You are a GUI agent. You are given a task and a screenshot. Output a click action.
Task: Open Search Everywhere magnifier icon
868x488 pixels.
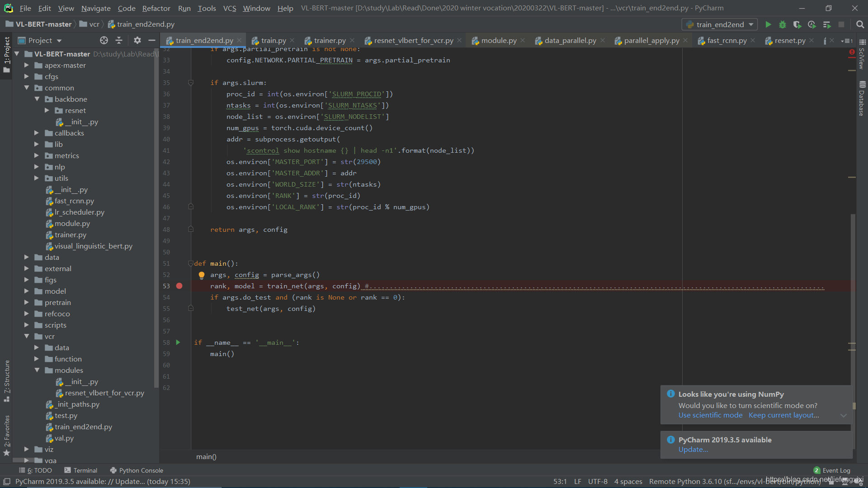(x=860, y=24)
